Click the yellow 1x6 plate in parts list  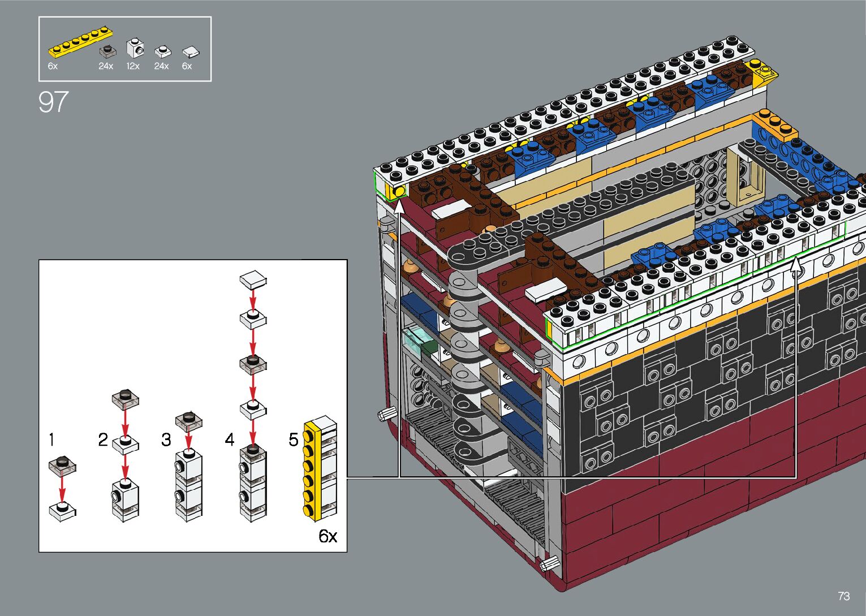79,44
